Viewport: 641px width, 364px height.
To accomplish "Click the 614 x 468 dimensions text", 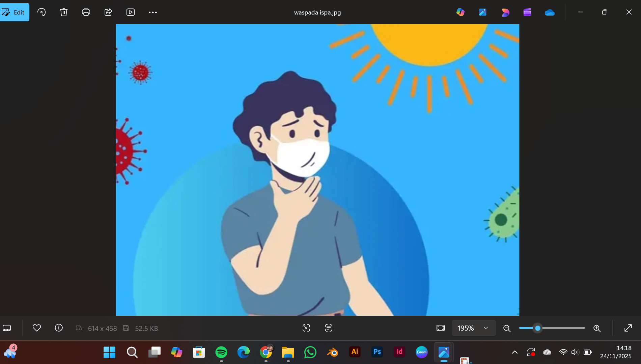I will [102, 328].
